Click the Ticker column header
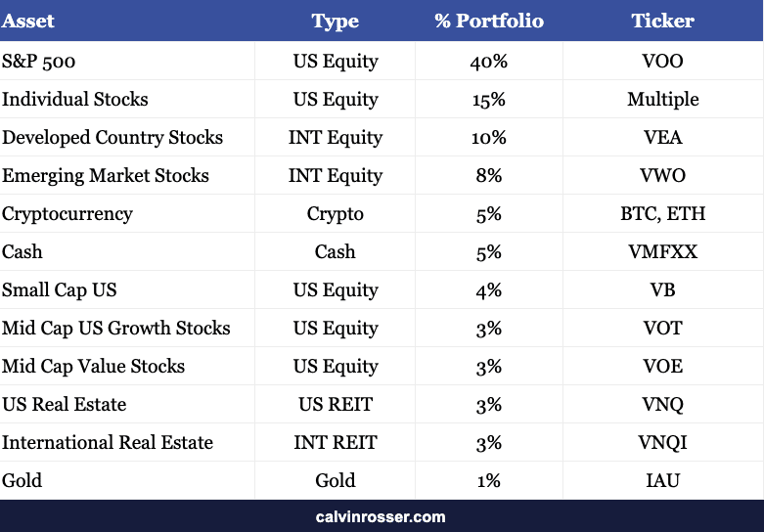Screen dimensions: 764x532 pyautogui.click(x=662, y=21)
